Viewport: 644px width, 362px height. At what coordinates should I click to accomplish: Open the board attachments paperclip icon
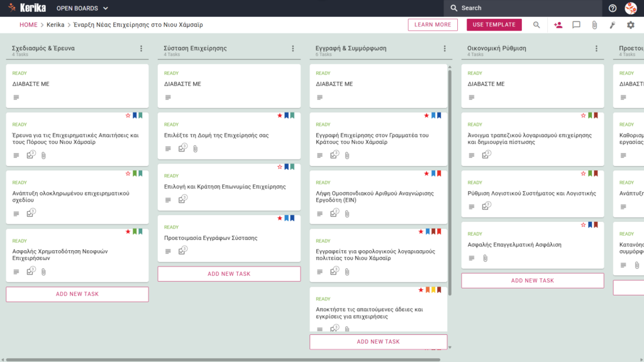pos(594,25)
